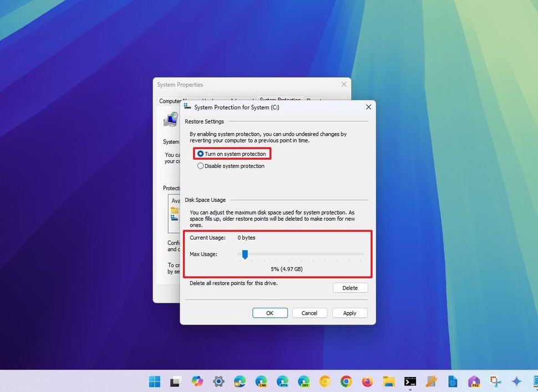The height and width of the screenshot is (392, 538).
Task: Click the Max Usage slider handle
Action: point(245,254)
